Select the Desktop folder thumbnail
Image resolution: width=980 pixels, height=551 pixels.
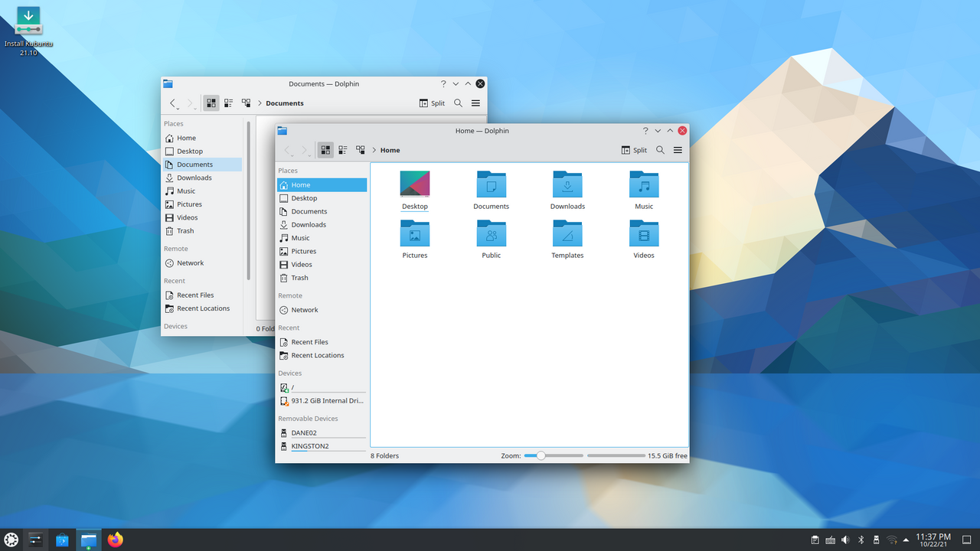pyautogui.click(x=415, y=184)
